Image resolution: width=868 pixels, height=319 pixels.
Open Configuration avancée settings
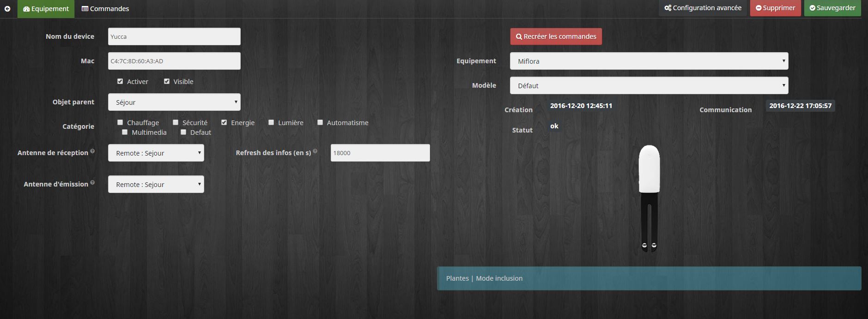pyautogui.click(x=702, y=8)
